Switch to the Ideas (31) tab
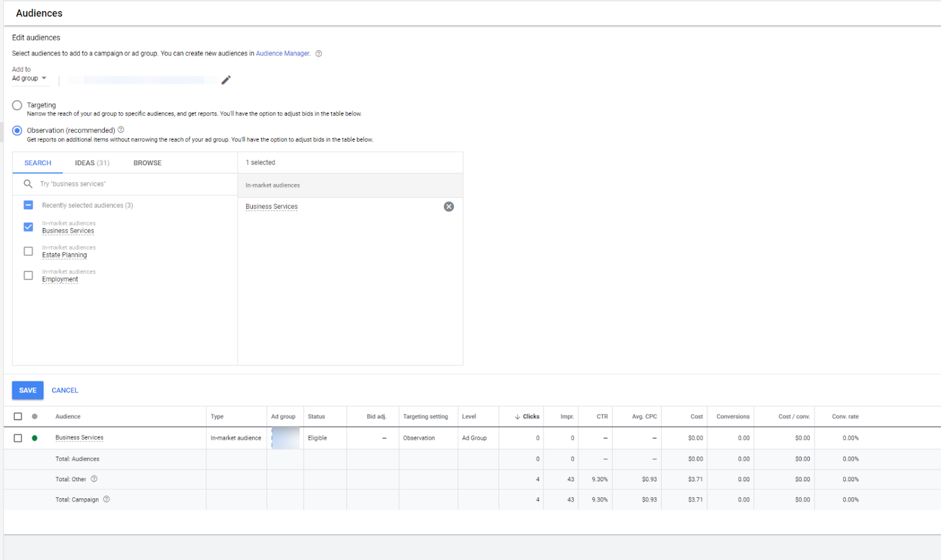The height and width of the screenshot is (560, 941). click(92, 163)
